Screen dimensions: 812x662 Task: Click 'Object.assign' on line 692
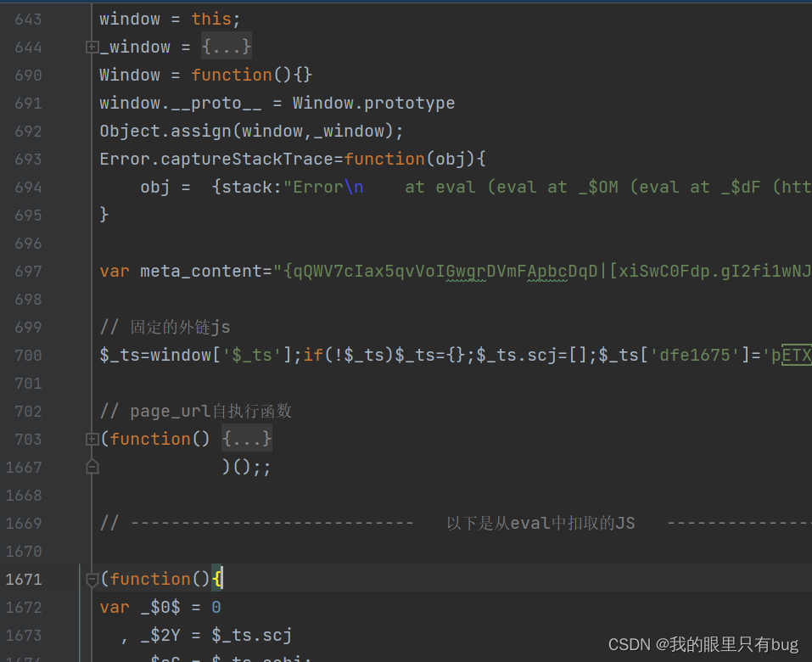click(165, 131)
